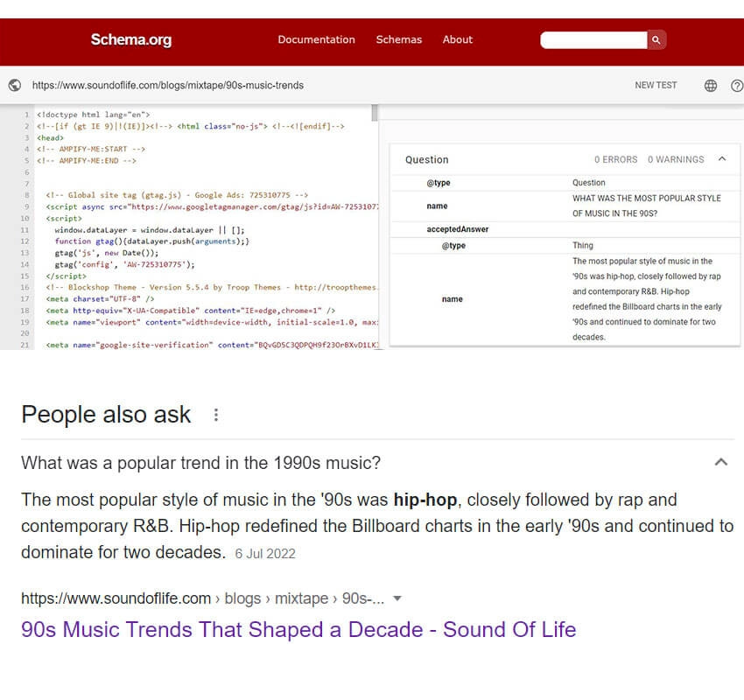The height and width of the screenshot is (700, 744).
Task: Click code line with google-site-verification meta
Action: coord(212,346)
